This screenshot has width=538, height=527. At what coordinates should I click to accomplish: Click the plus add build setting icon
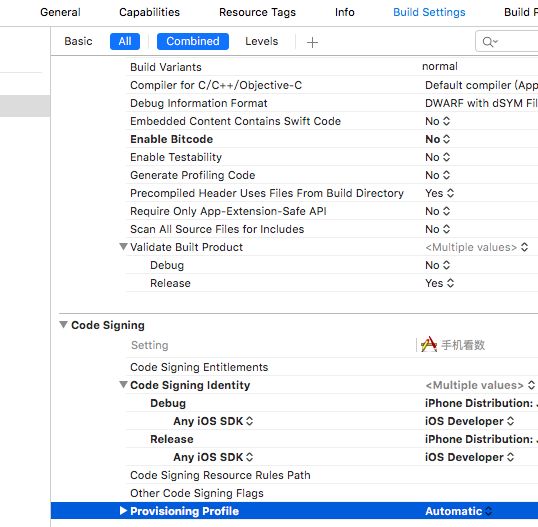[x=312, y=42]
